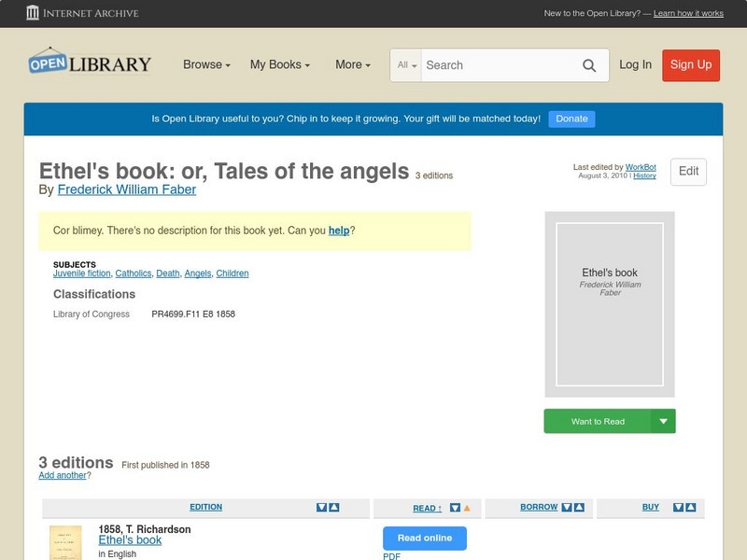This screenshot has height=560, width=747.
Task: Click the magnifying glass search icon
Action: click(589, 65)
